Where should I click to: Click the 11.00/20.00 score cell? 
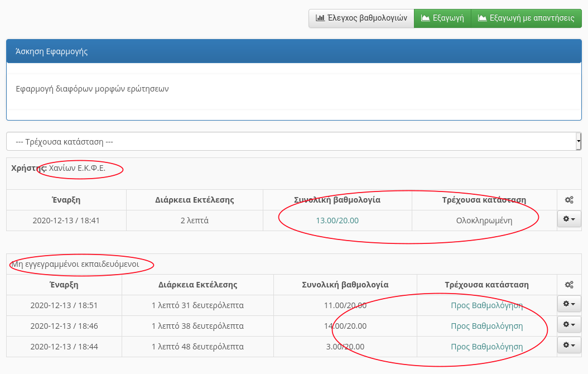click(x=345, y=305)
